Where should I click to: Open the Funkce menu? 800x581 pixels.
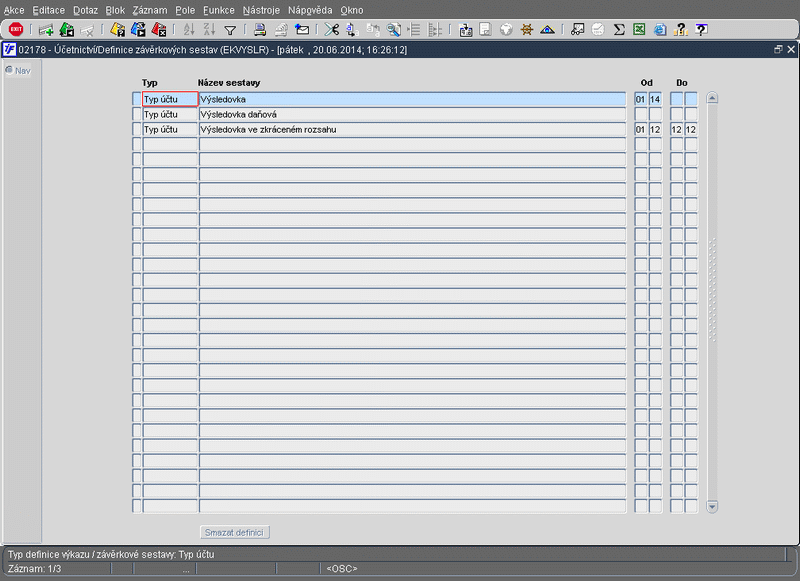pyautogui.click(x=219, y=10)
